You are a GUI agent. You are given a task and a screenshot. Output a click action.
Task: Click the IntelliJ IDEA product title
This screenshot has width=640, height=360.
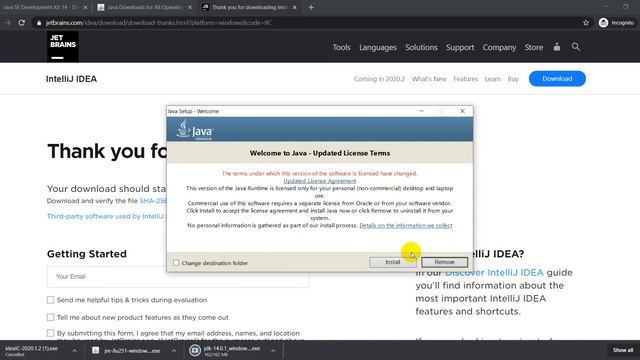[x=71, y=79]
